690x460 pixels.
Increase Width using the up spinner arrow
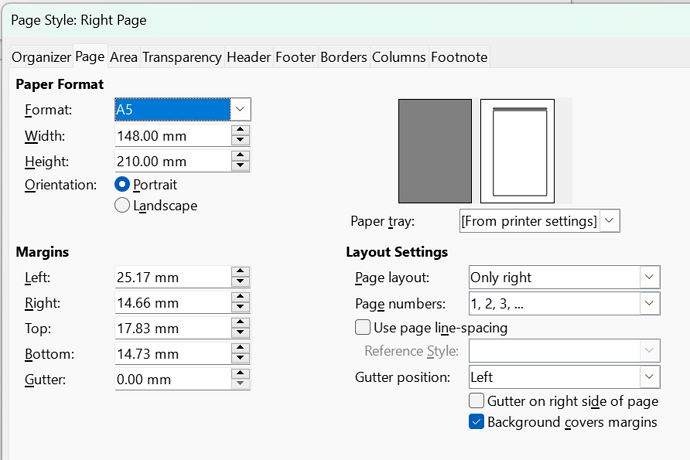tap(240, 130)
